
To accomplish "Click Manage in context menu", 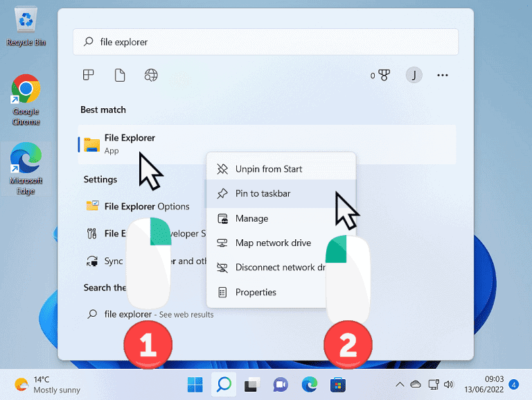I will pos(251,218).
